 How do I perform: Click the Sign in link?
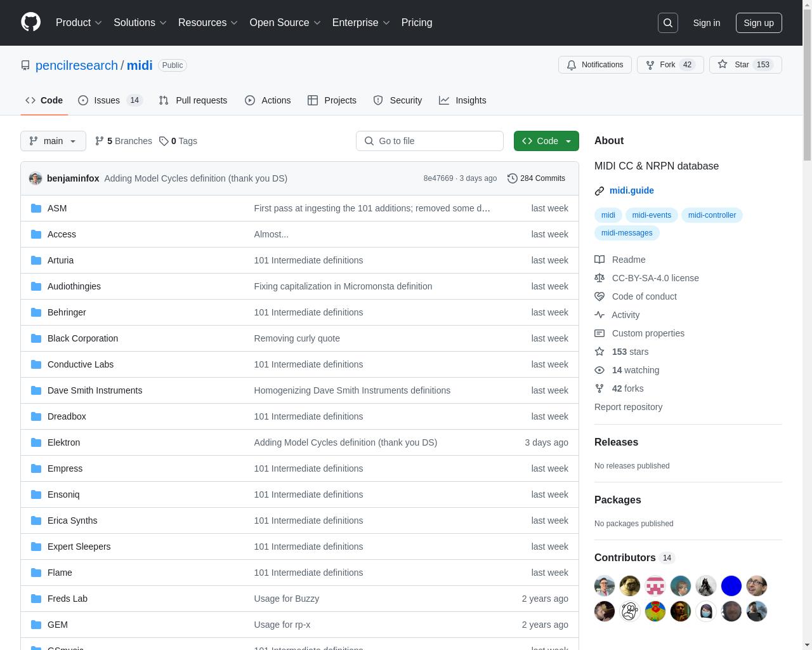coord(707,23)
